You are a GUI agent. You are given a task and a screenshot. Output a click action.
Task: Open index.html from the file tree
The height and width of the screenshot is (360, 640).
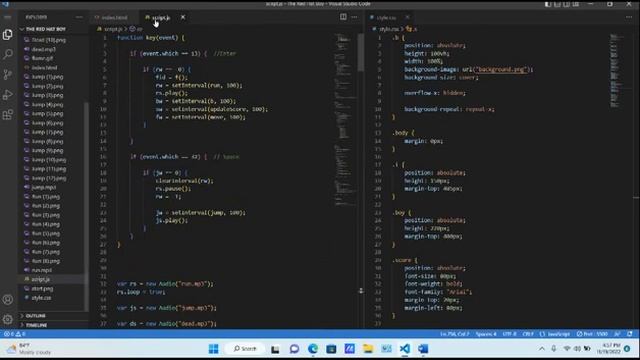click(x=44, y=68)
